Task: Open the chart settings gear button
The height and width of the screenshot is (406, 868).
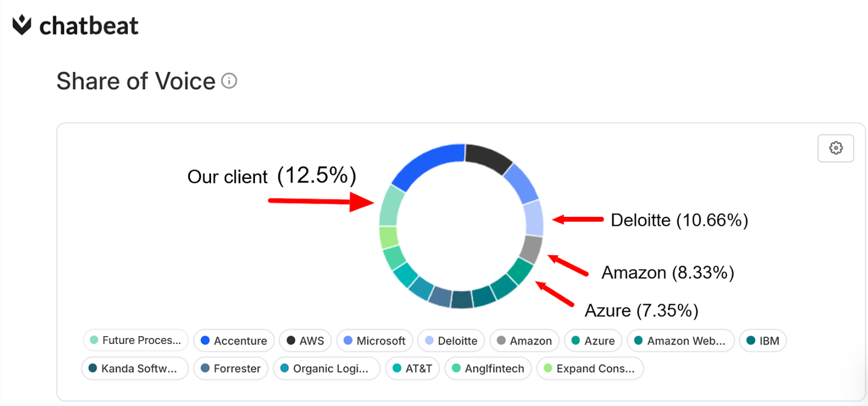Action: 835,148
